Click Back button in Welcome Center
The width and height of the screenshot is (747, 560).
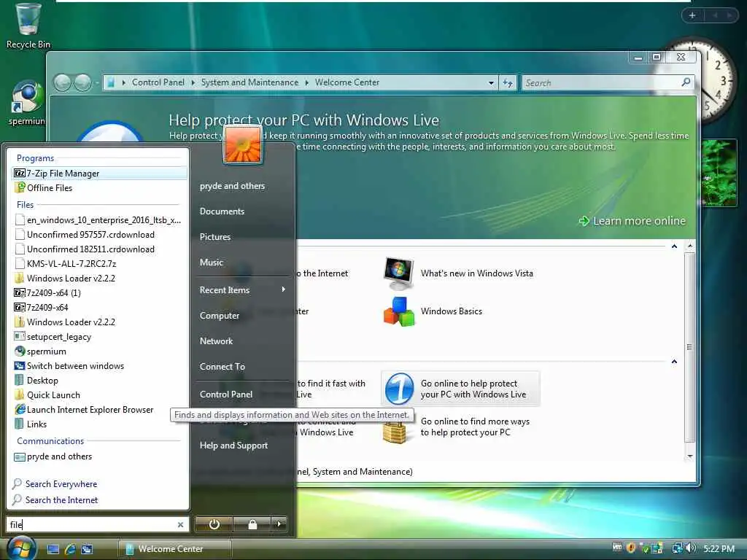coord(62,83)
